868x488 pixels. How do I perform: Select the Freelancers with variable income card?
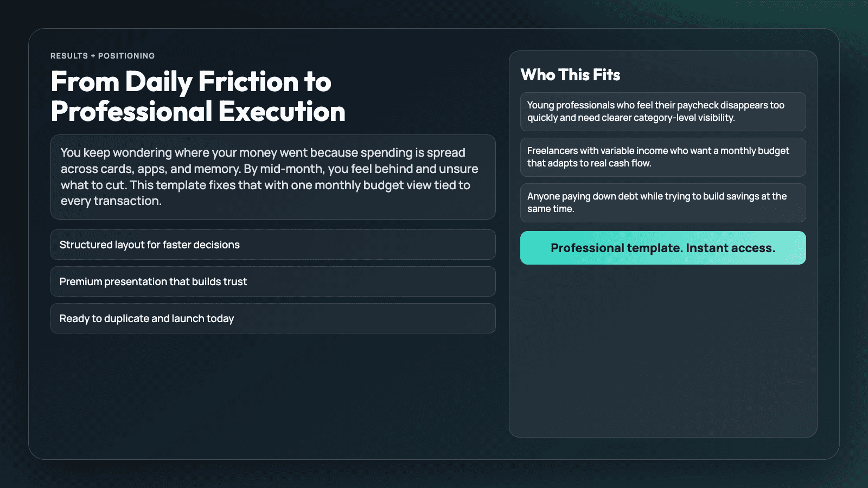[662, 157]
